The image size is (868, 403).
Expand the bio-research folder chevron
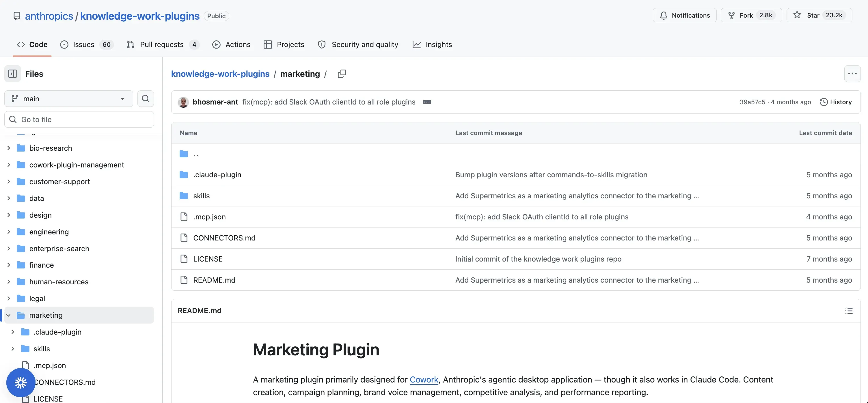(9, 148)
